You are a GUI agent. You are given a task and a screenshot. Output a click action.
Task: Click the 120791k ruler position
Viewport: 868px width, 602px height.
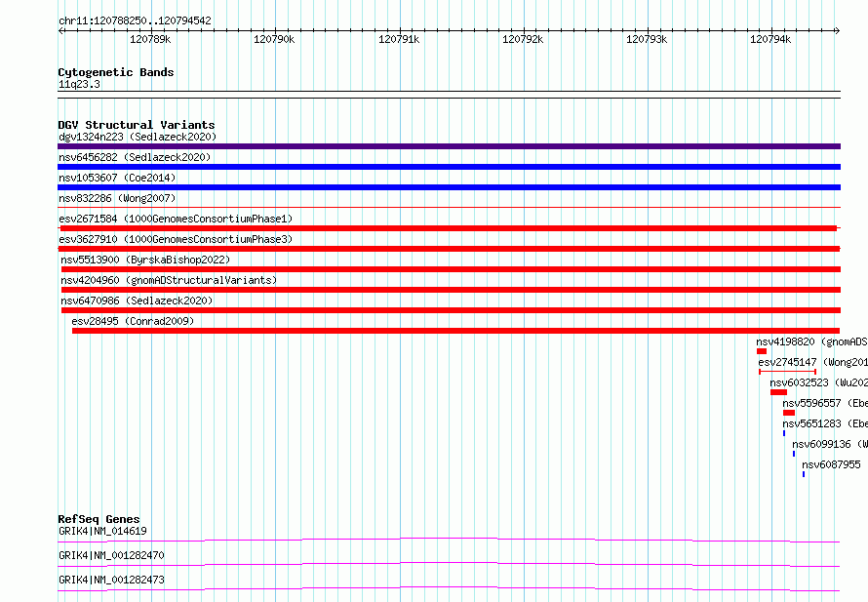[x=399, y=39]
